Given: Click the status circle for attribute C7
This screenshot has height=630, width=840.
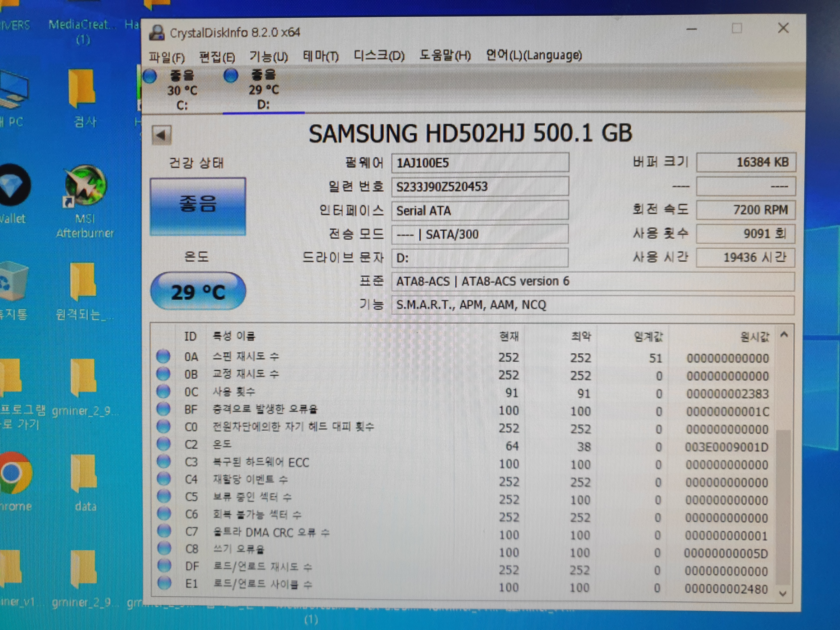Looking at the screenshot, I should [164, 531].
